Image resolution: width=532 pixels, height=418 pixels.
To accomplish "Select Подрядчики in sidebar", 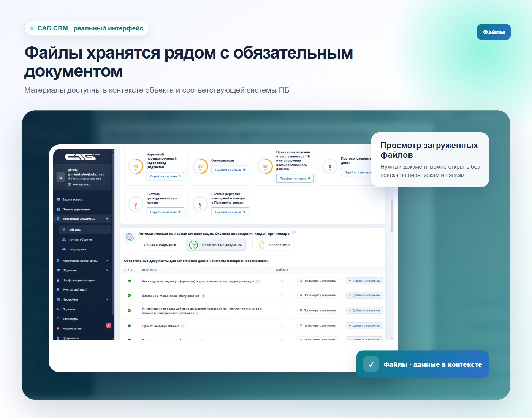I will (x=78, y=250).
